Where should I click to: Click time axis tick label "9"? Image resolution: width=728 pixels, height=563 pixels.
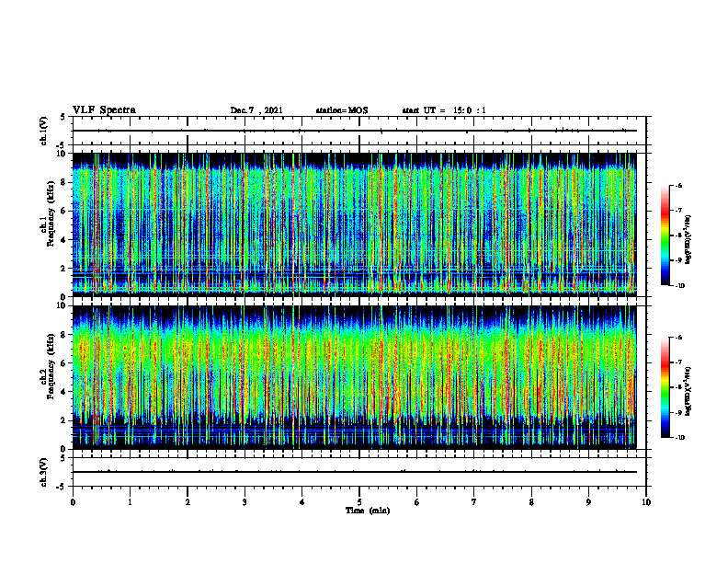(x=588, y=502)
